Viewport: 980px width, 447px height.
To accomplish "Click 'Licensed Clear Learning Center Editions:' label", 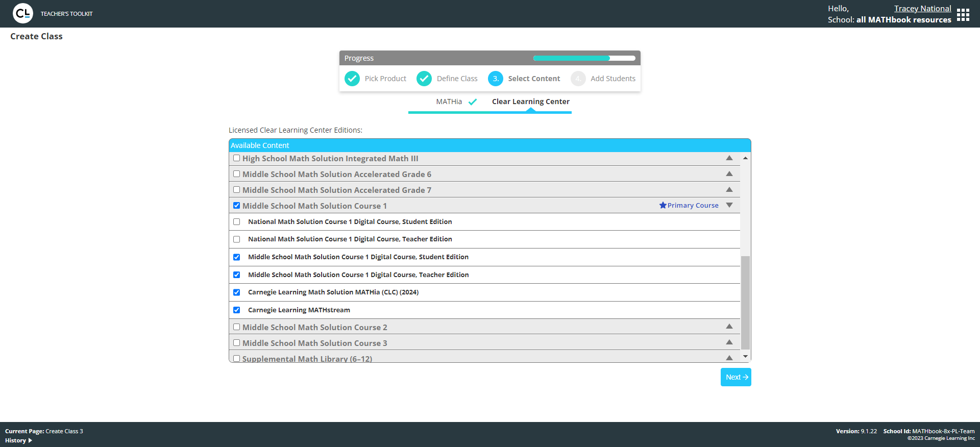I will (x=296, y=130).
